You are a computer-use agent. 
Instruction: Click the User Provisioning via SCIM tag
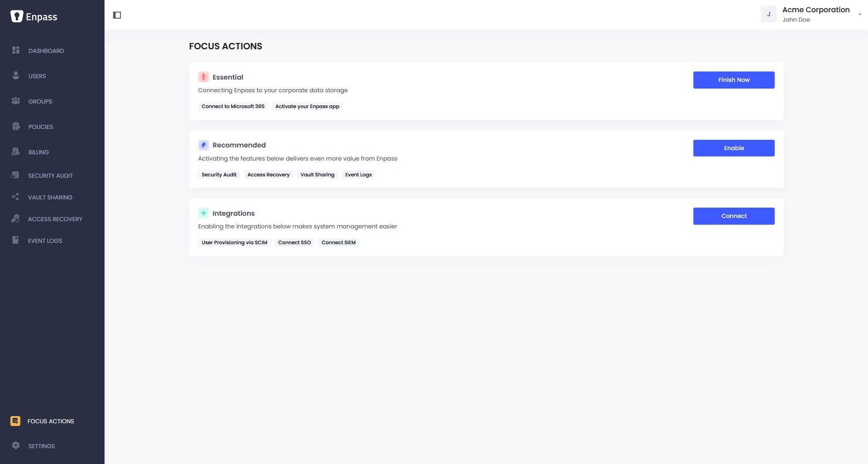(x=234, y=243)
